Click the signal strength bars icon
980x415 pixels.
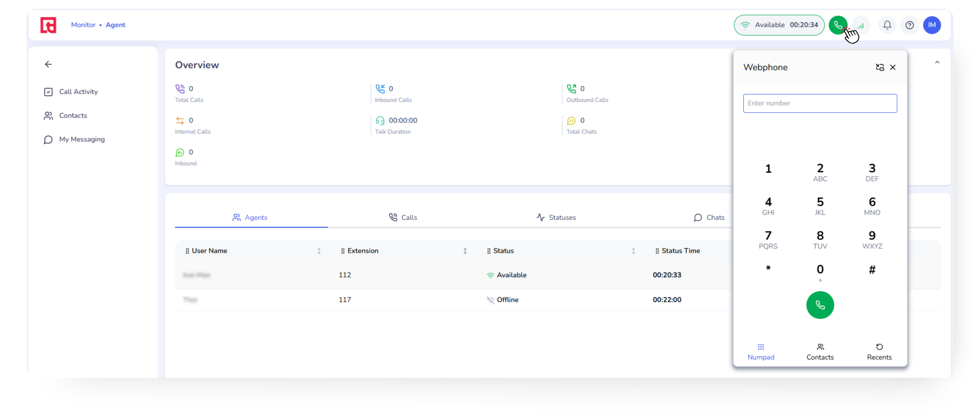(x=861, y=25)
